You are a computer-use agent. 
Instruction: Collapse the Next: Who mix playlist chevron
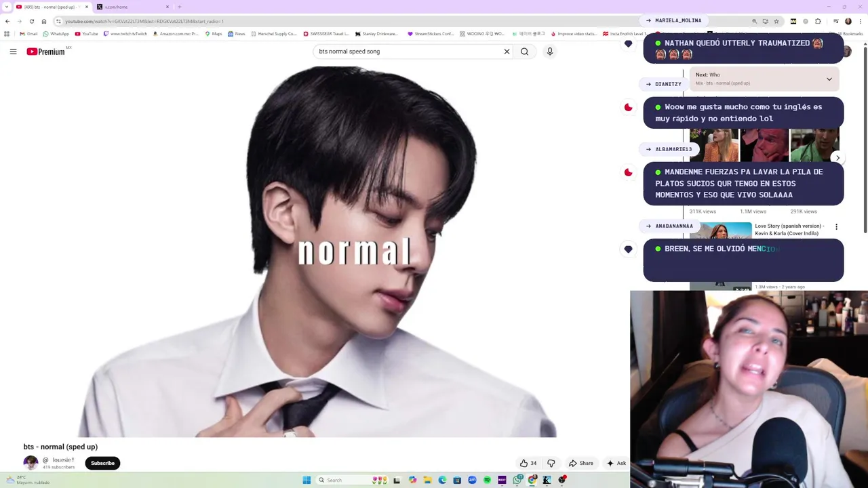(829, 79)
